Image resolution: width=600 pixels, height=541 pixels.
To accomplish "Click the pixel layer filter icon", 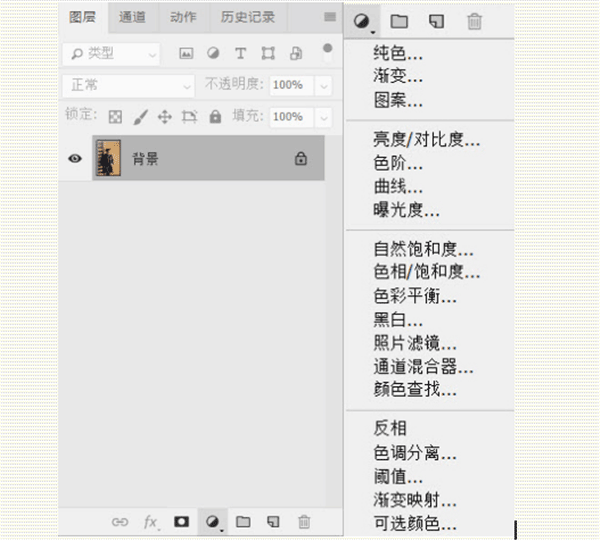I will pos(186,54).
